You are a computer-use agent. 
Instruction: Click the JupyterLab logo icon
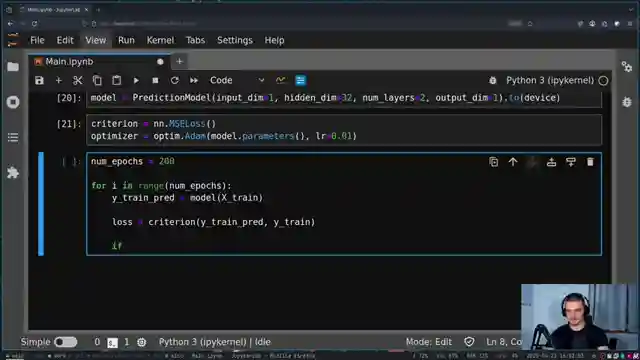pyautogui.click(x=13, y=40)
